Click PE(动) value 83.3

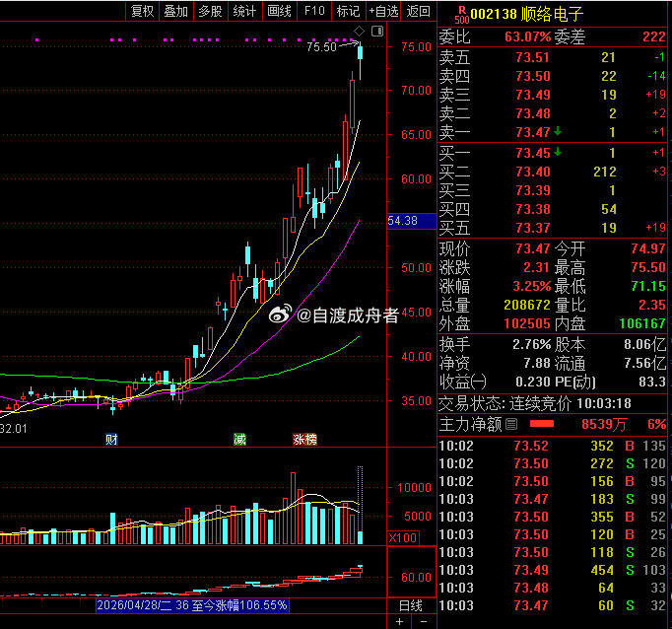pos(652,382)
